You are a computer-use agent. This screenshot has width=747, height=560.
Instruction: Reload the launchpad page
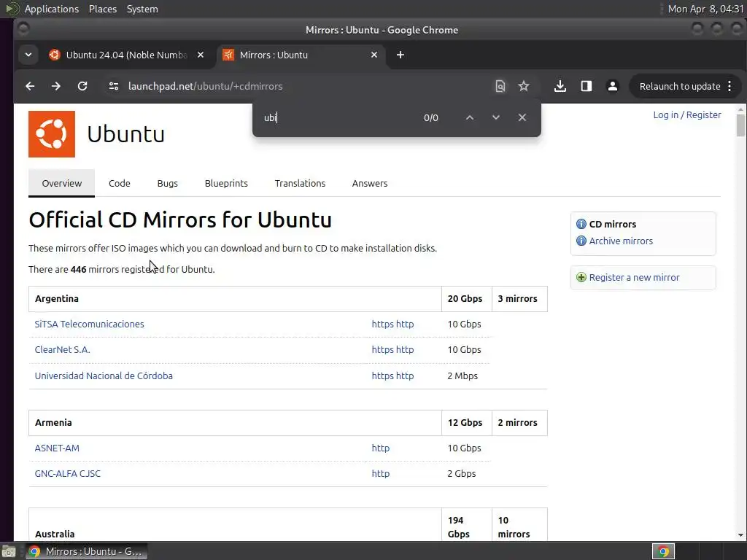(82, 86)
